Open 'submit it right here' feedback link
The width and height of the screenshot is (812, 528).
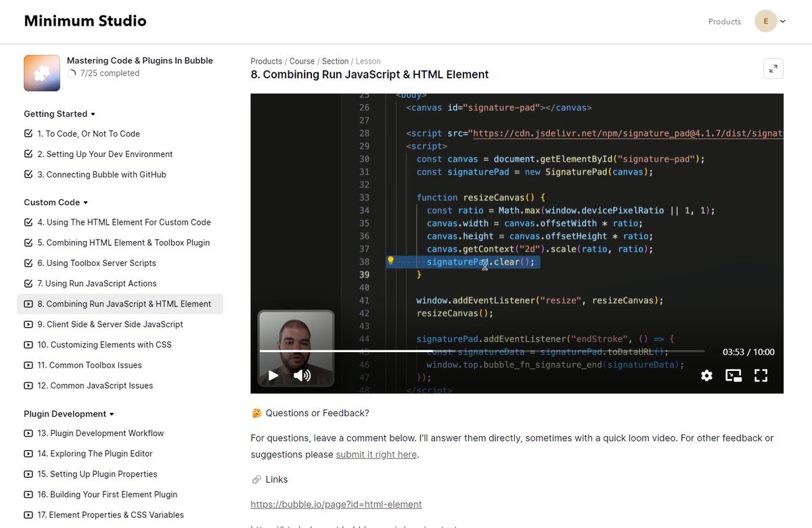(x=376, y=454)
